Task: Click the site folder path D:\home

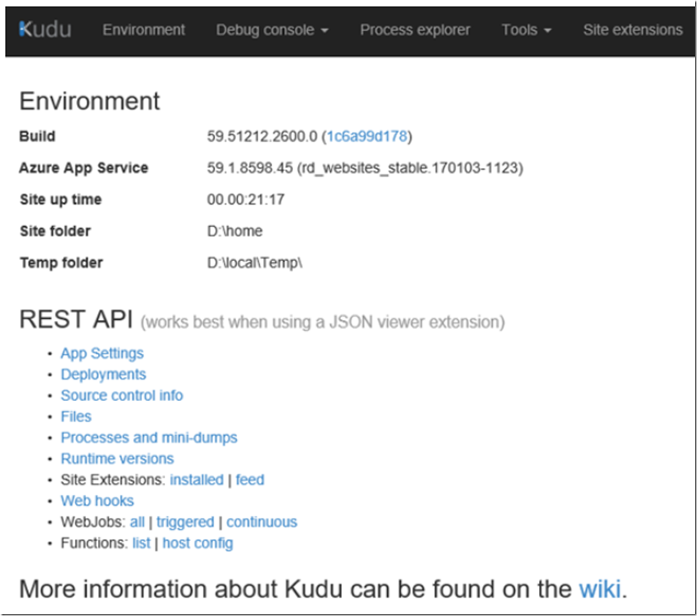Action: click(x=235, y=231)
